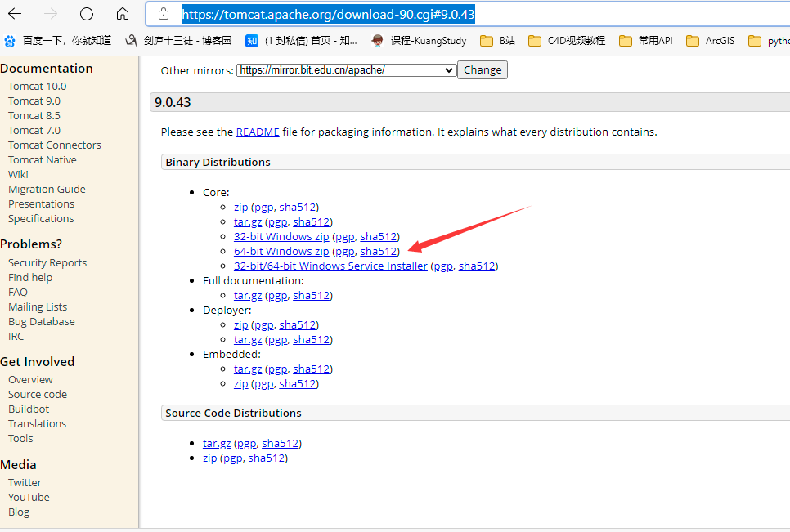The height and width of the screenshot is (532, 790).
Task: Download the source code zip
Action: click(x=209, y=458)
